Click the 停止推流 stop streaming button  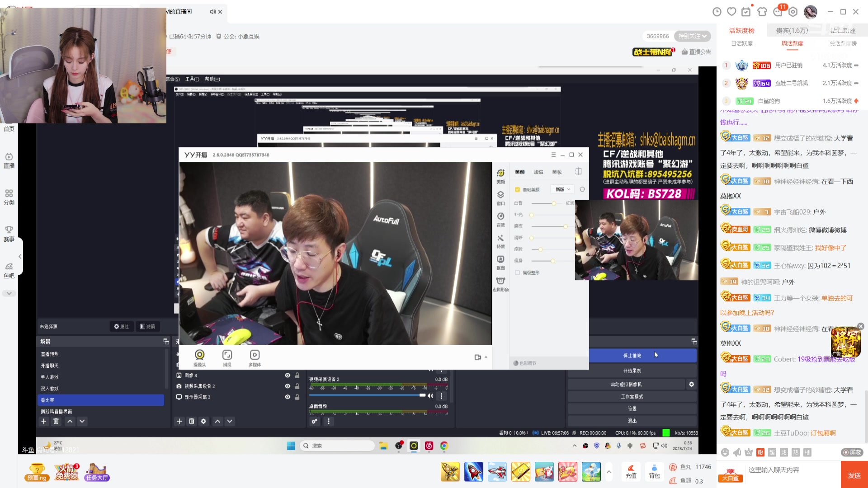[632, 356]
